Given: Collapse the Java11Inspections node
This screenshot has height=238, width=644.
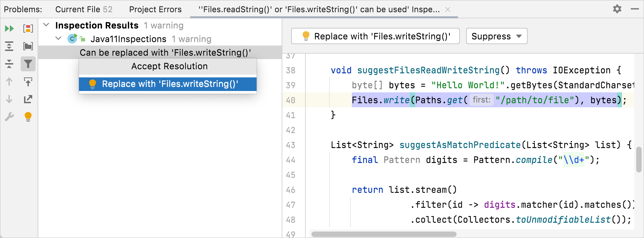Looking at the screenshot, I should coord(58,39).
